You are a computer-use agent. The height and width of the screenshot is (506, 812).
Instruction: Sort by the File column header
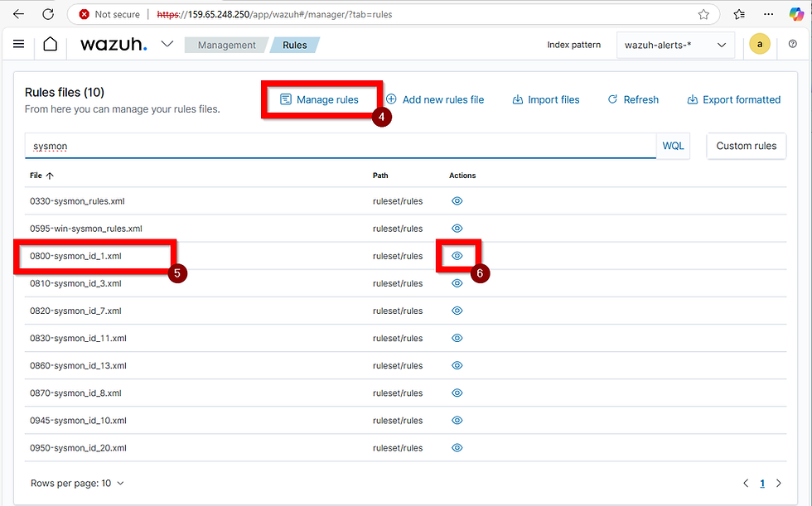tap(41, 176)
